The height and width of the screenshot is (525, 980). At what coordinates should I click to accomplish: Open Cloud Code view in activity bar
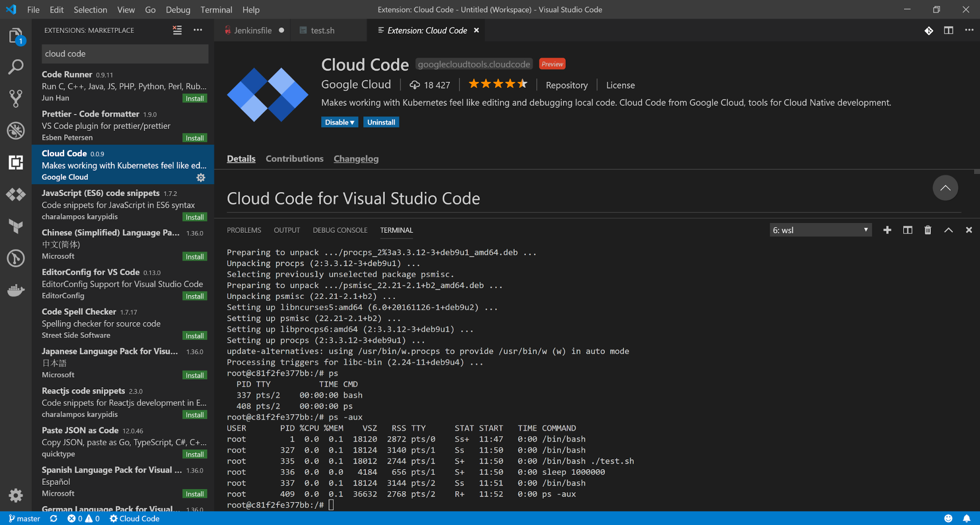point(16,195)
